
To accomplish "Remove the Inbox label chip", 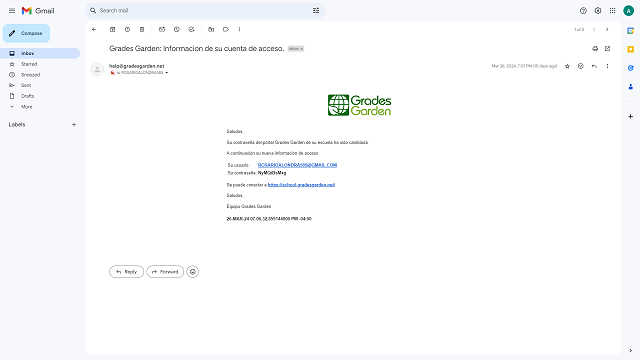I will (302, 49).
